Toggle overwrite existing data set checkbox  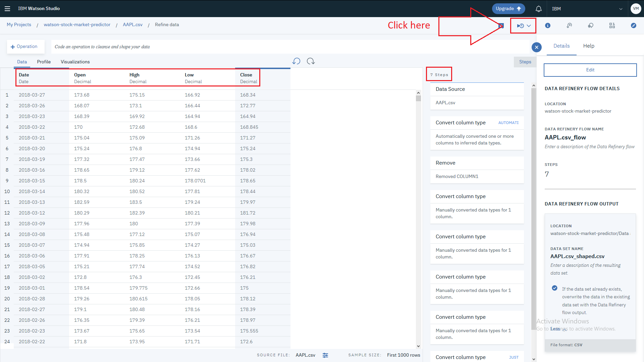555,288
